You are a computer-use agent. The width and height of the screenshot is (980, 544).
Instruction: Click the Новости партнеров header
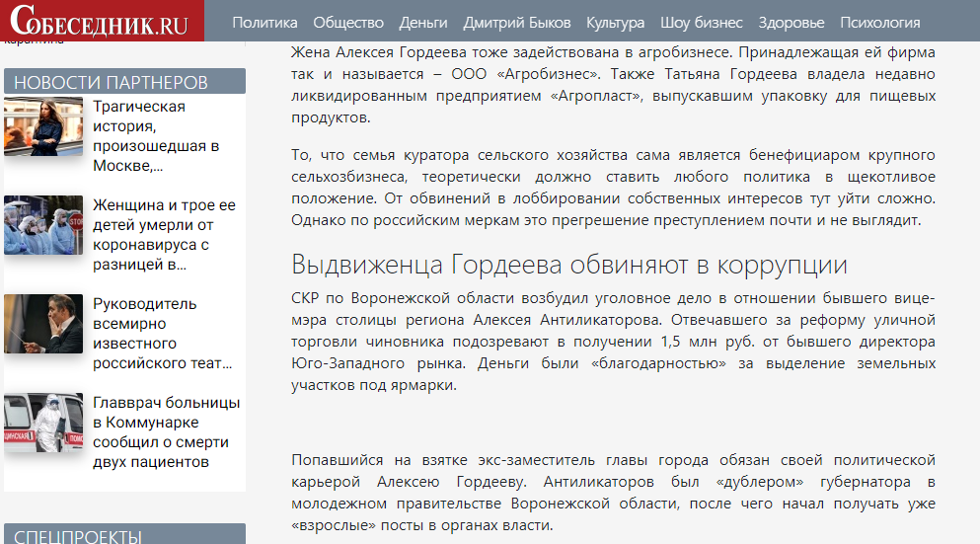124,81
